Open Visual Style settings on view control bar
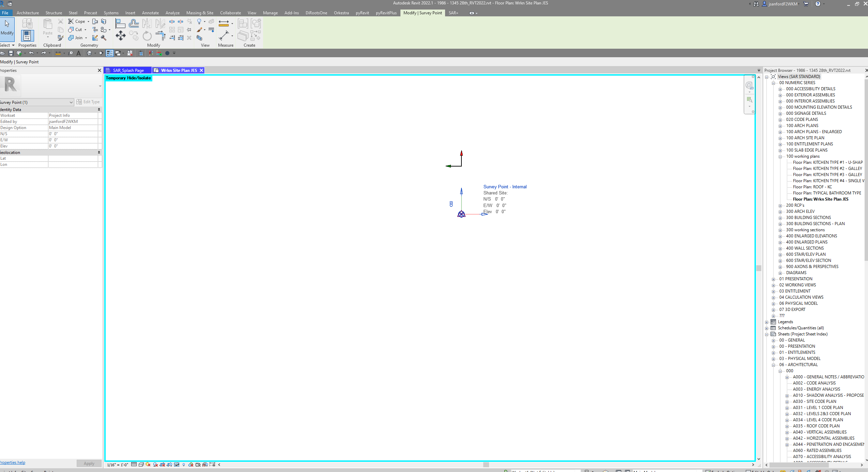The width and height of the screenshot is (868, 472). pos(141,465)
